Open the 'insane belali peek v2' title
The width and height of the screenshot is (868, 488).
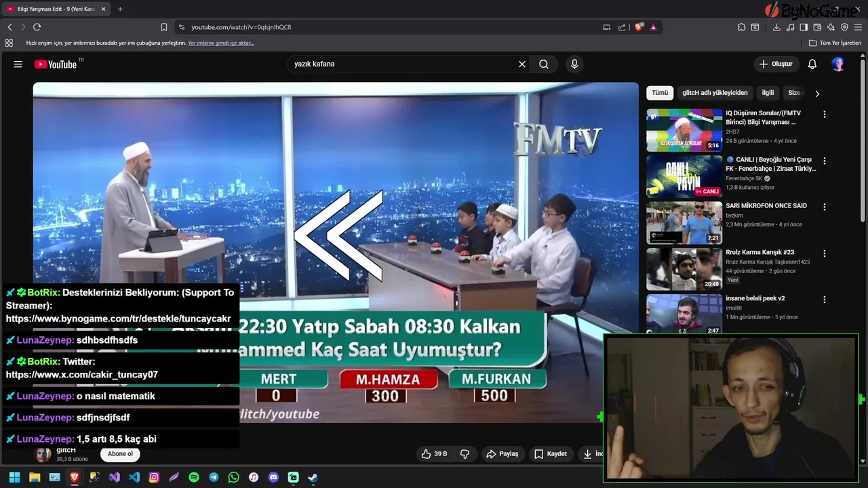pyautogui.click(x=755, y=298)
